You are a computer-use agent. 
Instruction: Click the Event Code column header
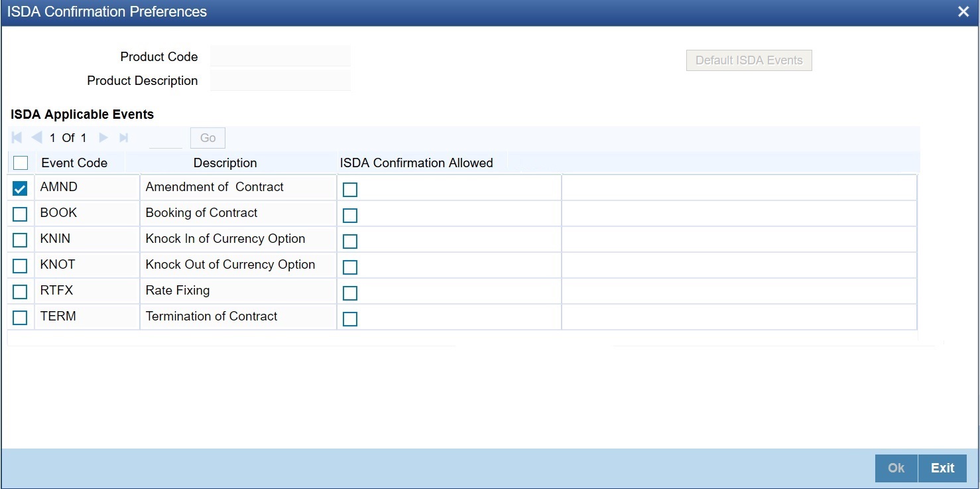[x=74, y=163]
